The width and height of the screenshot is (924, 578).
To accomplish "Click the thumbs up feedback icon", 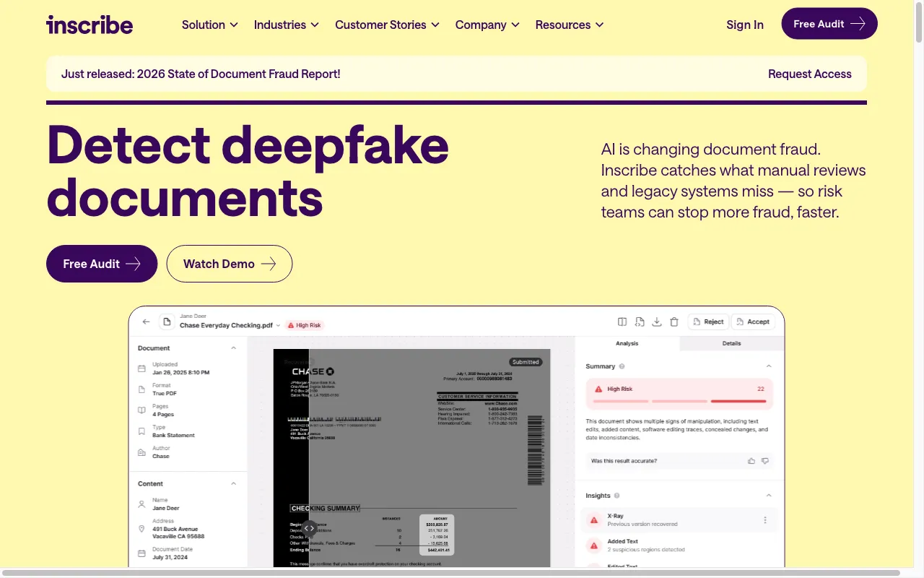I will (x=751, y=461).
